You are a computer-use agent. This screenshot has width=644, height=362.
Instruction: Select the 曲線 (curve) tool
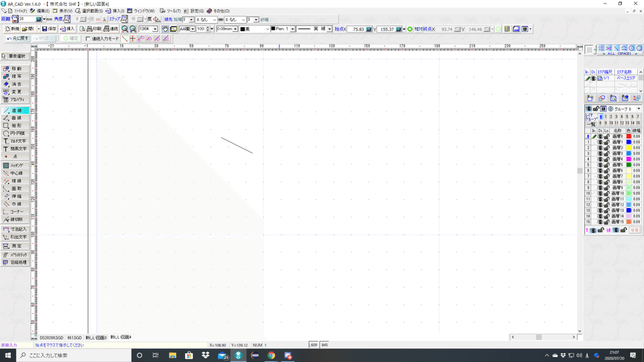click(x=15, y=118)
